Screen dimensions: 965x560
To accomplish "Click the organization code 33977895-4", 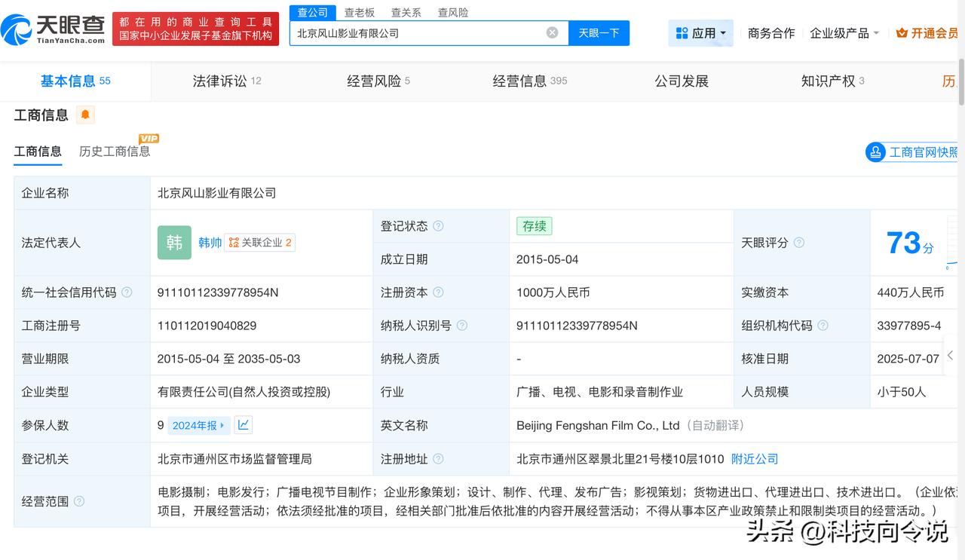I will click(909, 326).
